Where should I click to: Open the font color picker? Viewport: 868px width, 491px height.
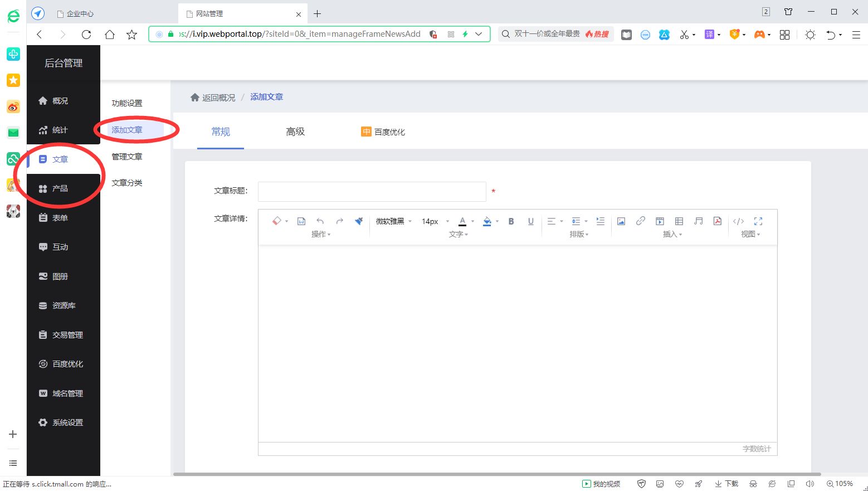click(x=462, y=221)
